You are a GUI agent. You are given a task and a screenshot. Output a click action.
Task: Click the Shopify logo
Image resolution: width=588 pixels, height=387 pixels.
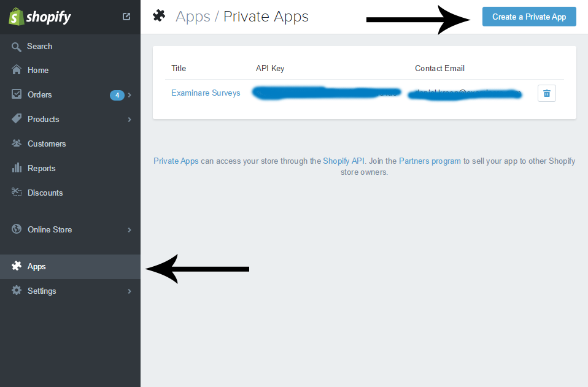click(x=40, y=17)
